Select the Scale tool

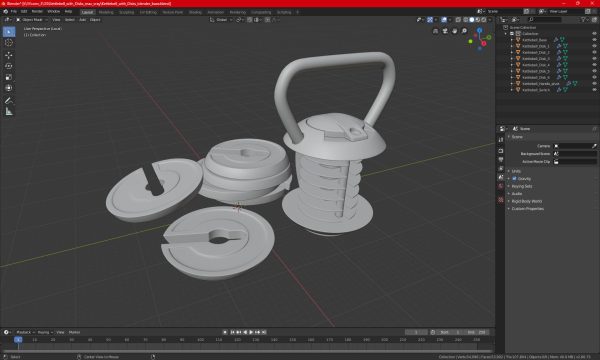point(9,77)
